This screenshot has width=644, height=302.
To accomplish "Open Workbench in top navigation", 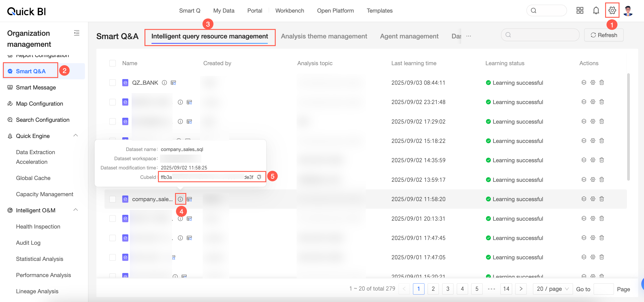I will pyautogui.click(x=289, y=11).
